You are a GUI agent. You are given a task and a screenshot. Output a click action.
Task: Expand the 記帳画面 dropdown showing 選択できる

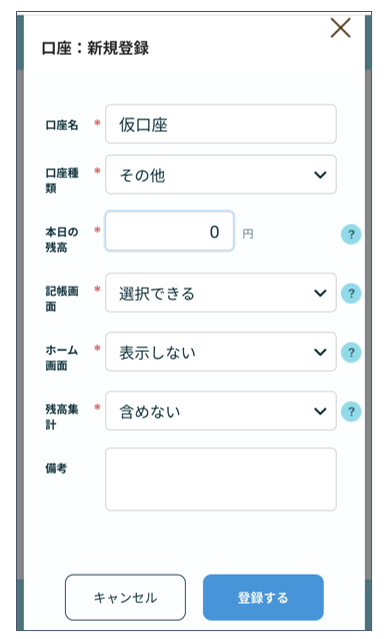pyautogui.click(x=221, y=293)
